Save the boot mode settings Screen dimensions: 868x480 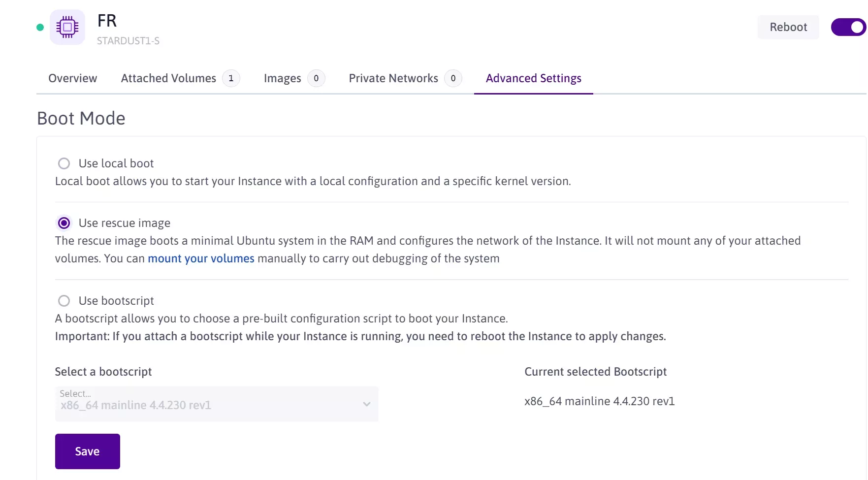pyautogui.click(x=87, y=451)
